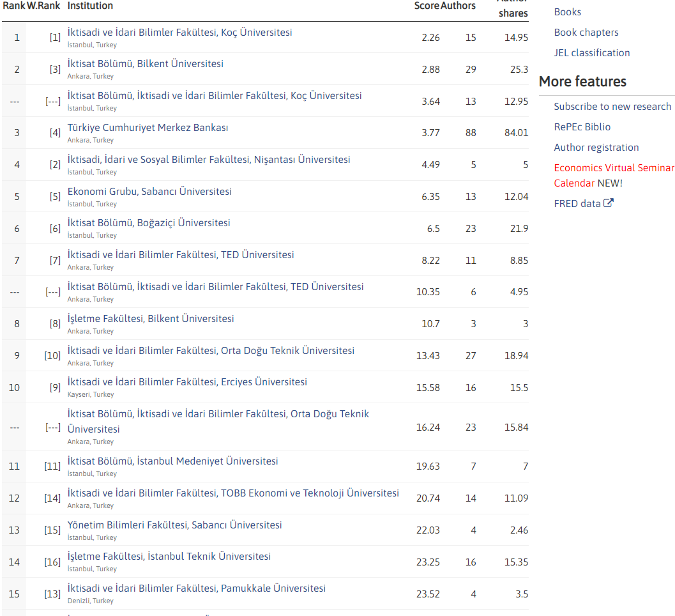Open the Erciyes Üniversitesi faculty link
The width and height of the screenshot is (675, 616).
[x=187, y=381]
